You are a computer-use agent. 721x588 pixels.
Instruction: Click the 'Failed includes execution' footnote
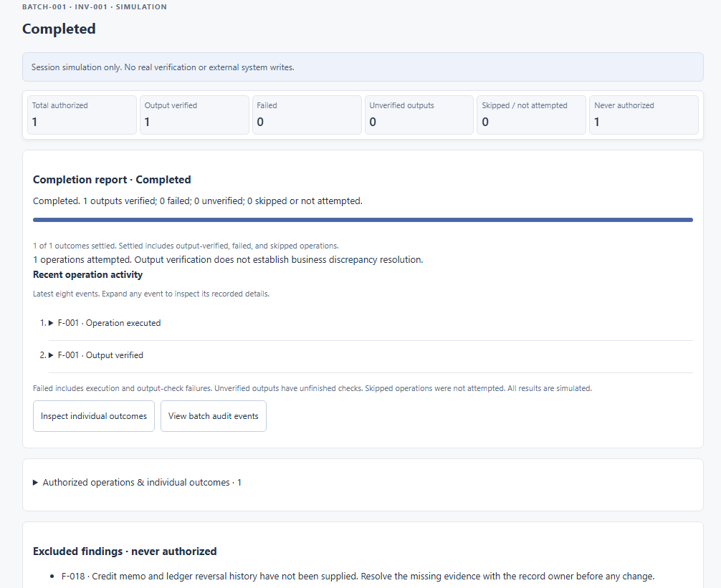tap(312, 389)
